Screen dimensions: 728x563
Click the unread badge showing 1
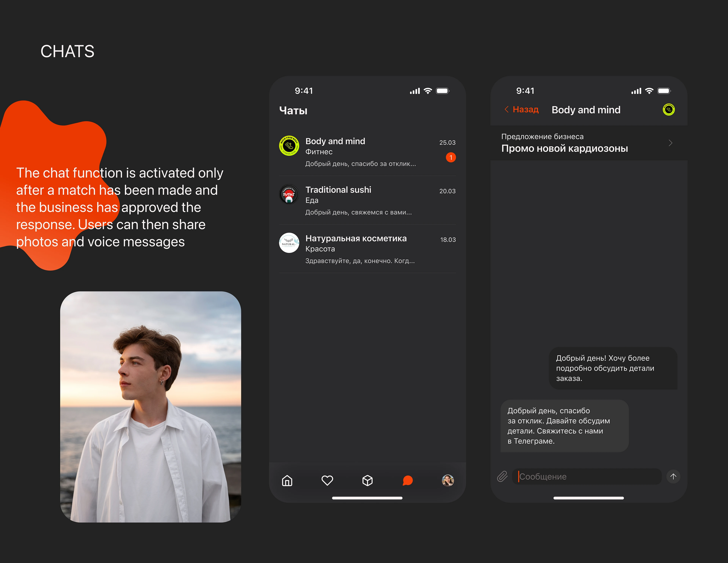451,158
